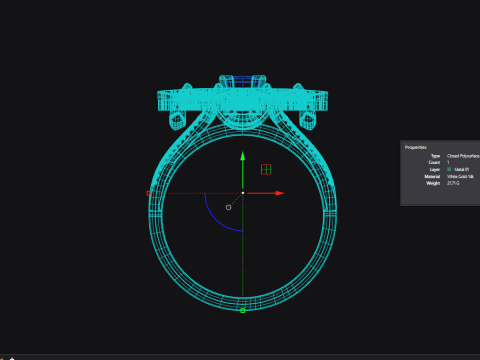This screenshot has height=360, width=480.
Task: Click the green Metal 01 layer color swatch
Action: (449, 169)
